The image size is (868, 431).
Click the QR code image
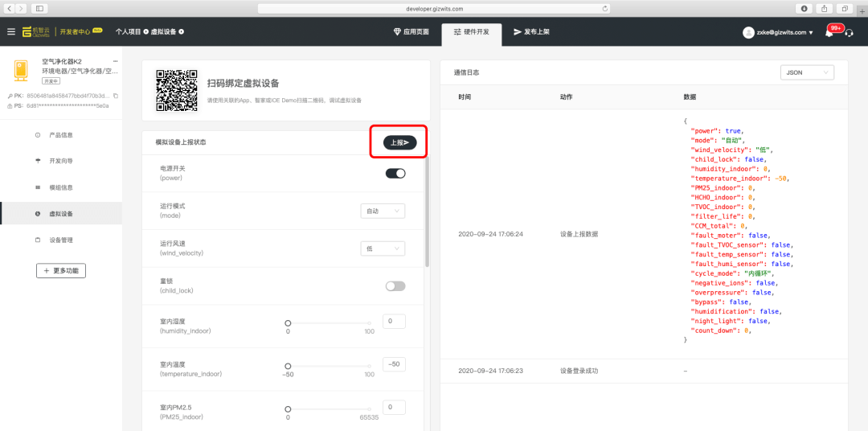[x=177, y=90]
